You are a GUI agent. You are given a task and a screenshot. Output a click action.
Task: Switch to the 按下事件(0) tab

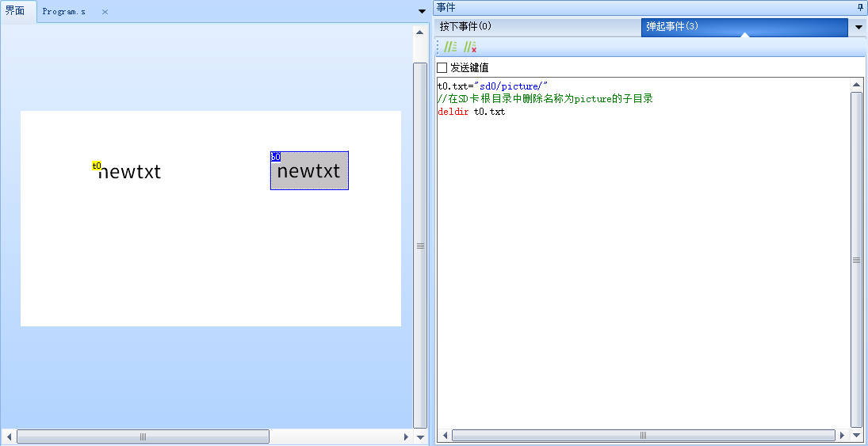[466, 27]
